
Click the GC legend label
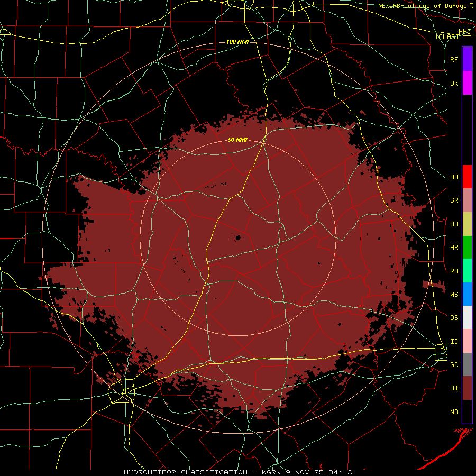pos(454,365)
